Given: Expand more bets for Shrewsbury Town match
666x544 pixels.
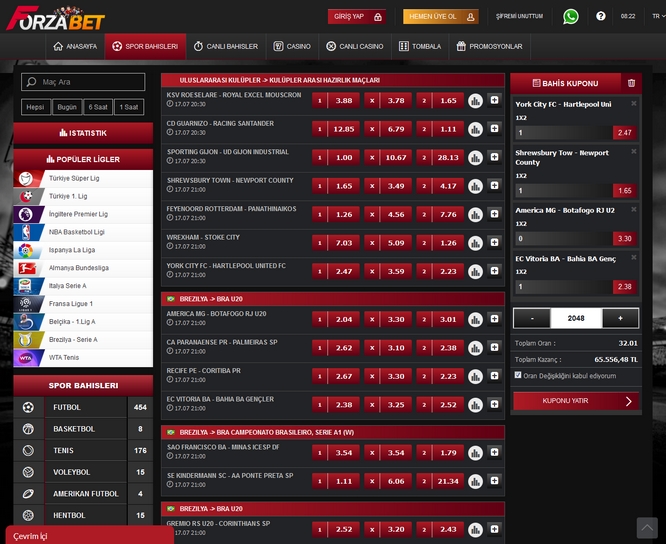Looking at the screenshot, I should coord(494,186).
